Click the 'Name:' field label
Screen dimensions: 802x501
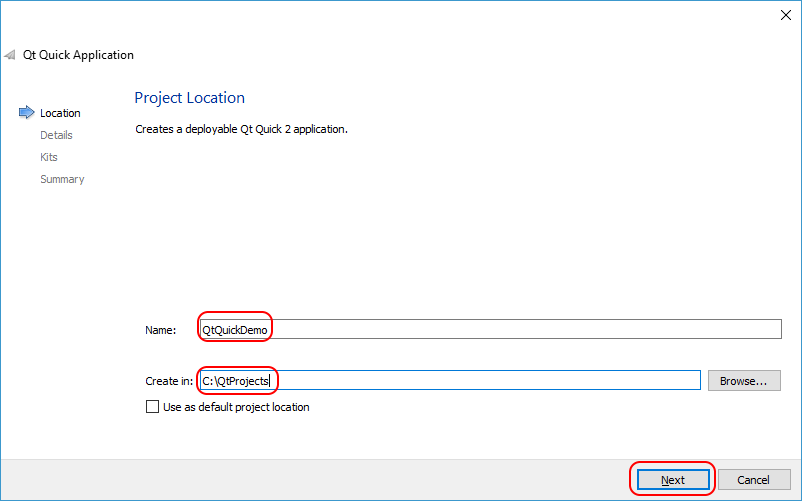tap(160, 330)
